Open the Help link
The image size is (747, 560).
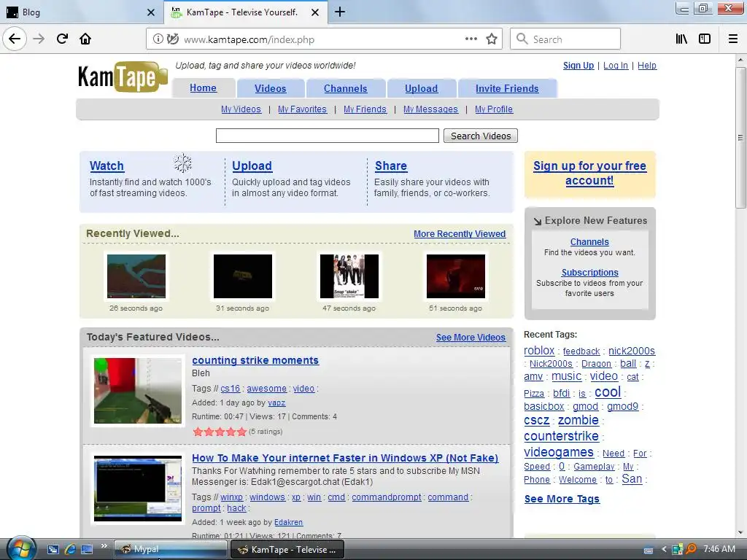click(647, 66)
